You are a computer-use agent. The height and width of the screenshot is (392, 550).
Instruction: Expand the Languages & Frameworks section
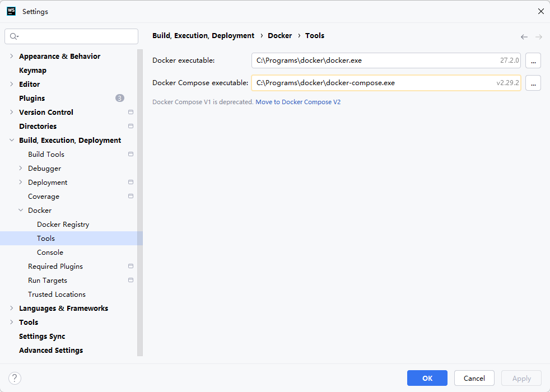point(12,309)
